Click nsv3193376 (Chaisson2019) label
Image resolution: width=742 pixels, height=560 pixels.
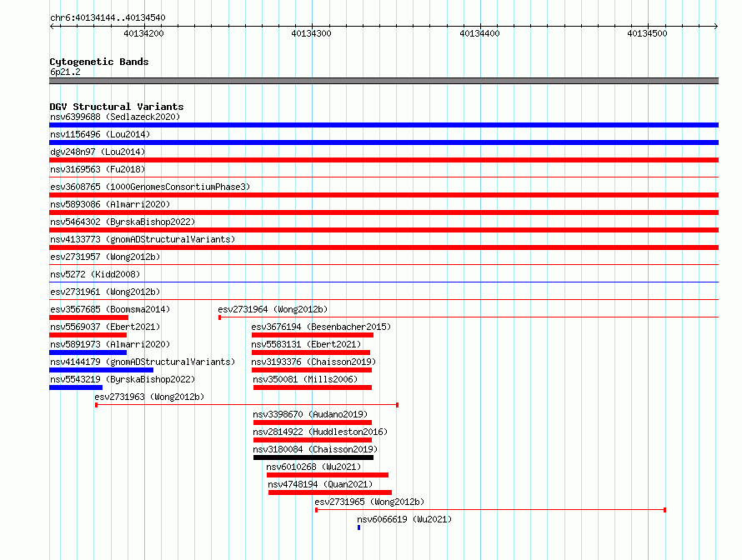pos(313,362)
